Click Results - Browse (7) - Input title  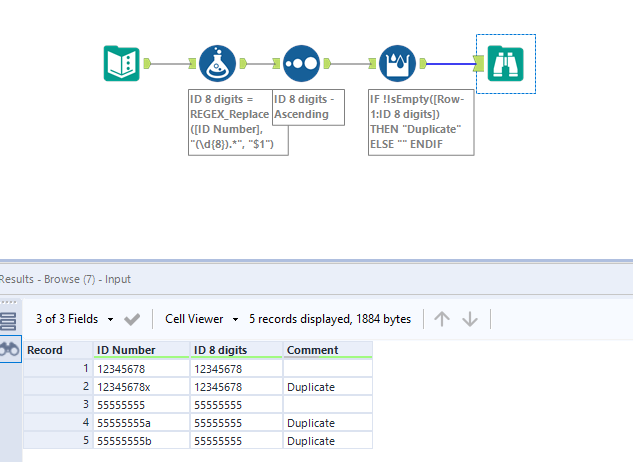[65, 279]
